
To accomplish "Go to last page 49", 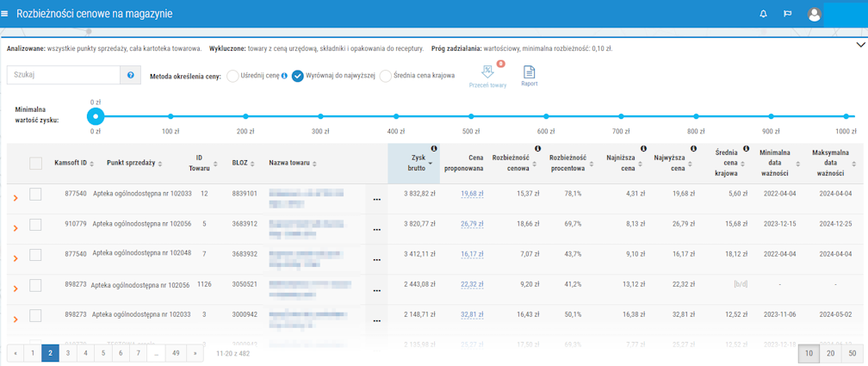I will coord(176,352).
